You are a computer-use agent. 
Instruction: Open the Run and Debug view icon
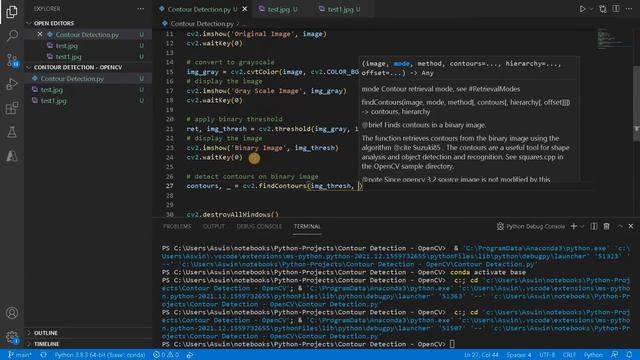(12, 84)
